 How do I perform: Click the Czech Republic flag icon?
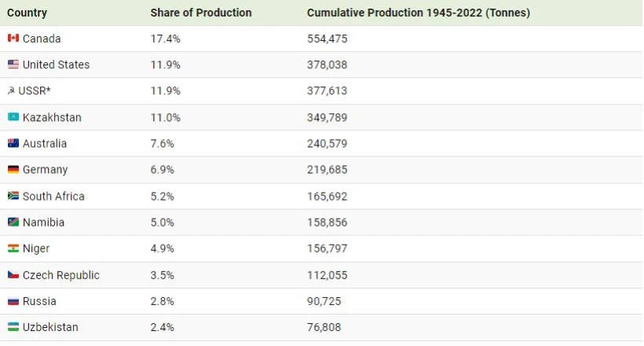point(13,275)
